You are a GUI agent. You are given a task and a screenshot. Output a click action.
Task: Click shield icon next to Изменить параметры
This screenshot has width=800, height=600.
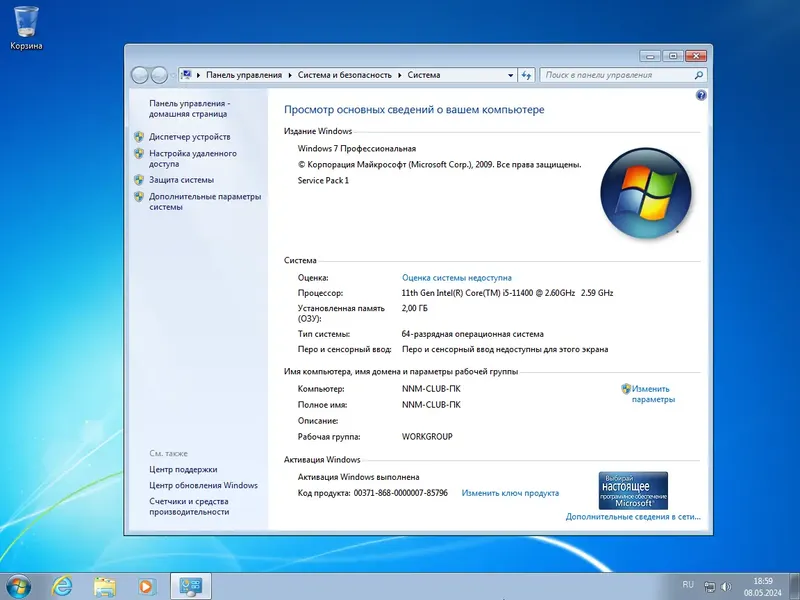point(626,389)
